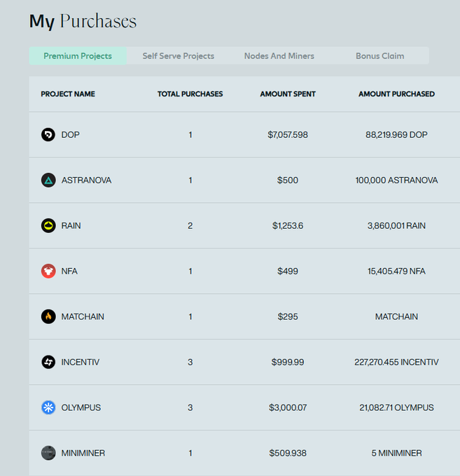460x476 pixels.
Task: Click the gray MINIMINER logo icon
Action: pos(48,453)
